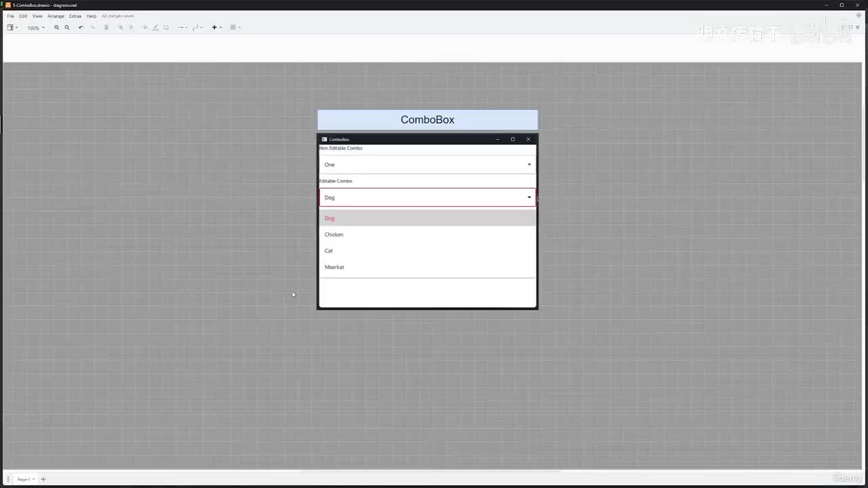Redo the last undone change
This screenshot has width=868, height=488.
[x=93, y=28]
